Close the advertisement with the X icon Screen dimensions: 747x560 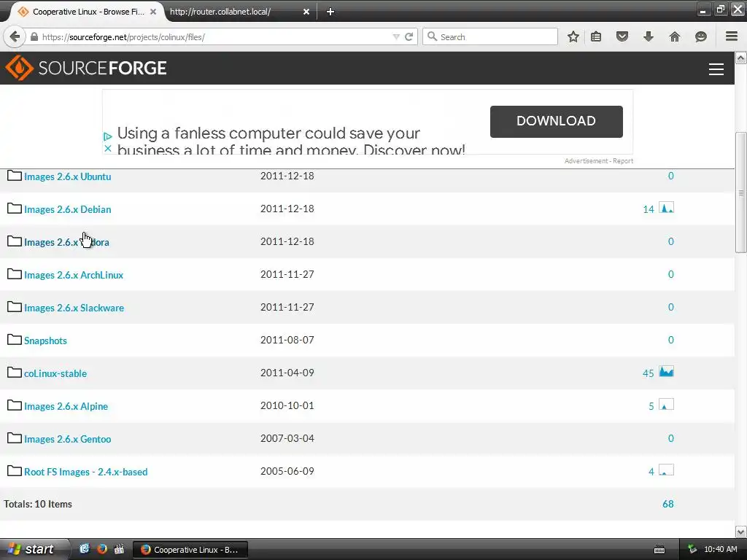click(x=108, y=149)
